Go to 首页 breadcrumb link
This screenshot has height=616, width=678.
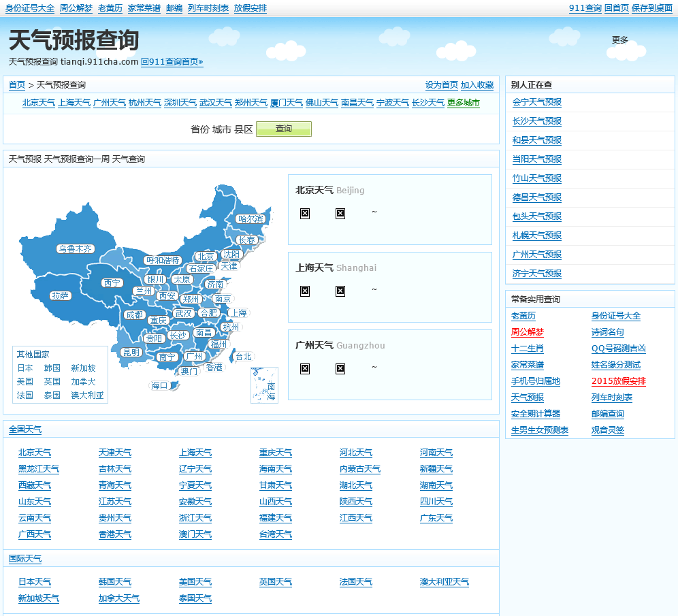[x=17, y=85]
